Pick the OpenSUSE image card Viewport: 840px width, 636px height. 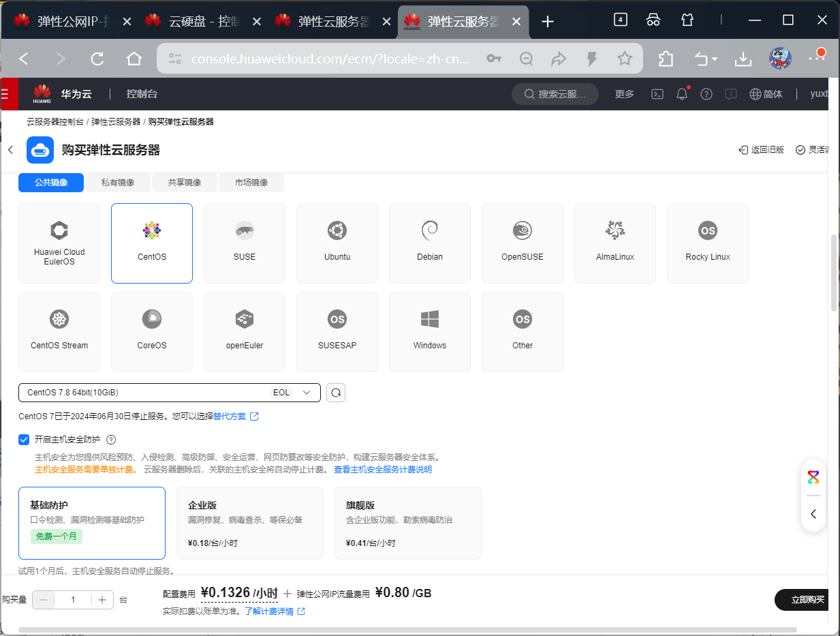tap(523, 243)
